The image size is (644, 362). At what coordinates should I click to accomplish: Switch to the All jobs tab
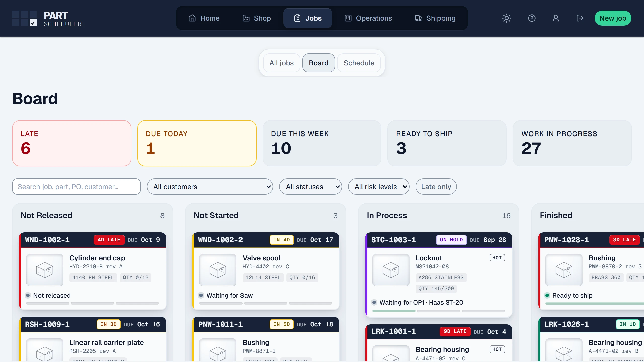point(282,63)
